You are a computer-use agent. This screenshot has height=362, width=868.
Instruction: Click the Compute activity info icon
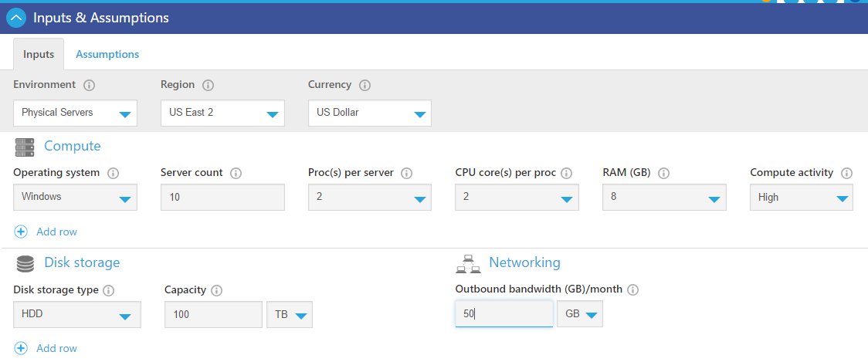[x=846, y=174]
